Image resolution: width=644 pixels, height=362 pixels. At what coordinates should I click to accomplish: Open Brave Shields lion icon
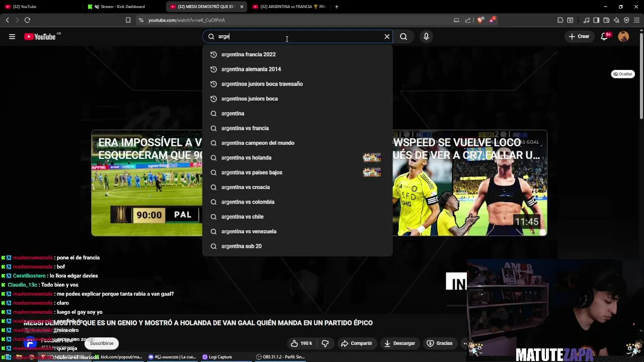coord(480,20)
